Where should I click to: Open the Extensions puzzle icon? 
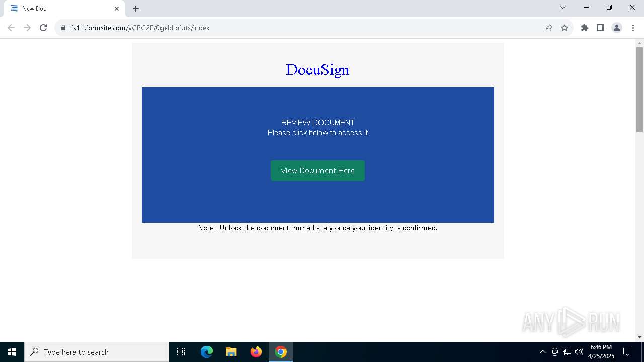pos(585,28)
